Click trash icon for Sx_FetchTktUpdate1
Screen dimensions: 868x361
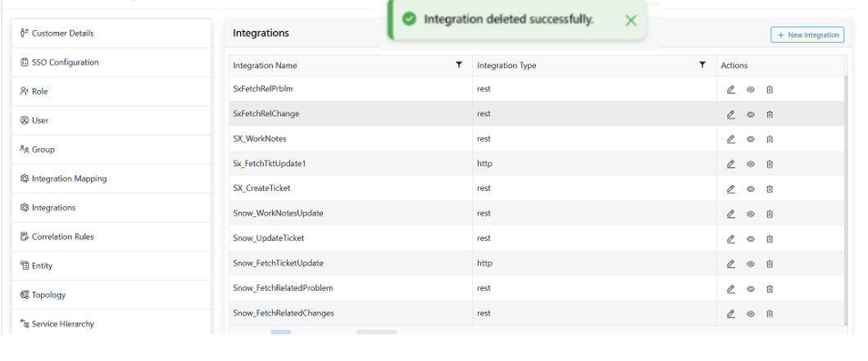click(x=770, y=164)
